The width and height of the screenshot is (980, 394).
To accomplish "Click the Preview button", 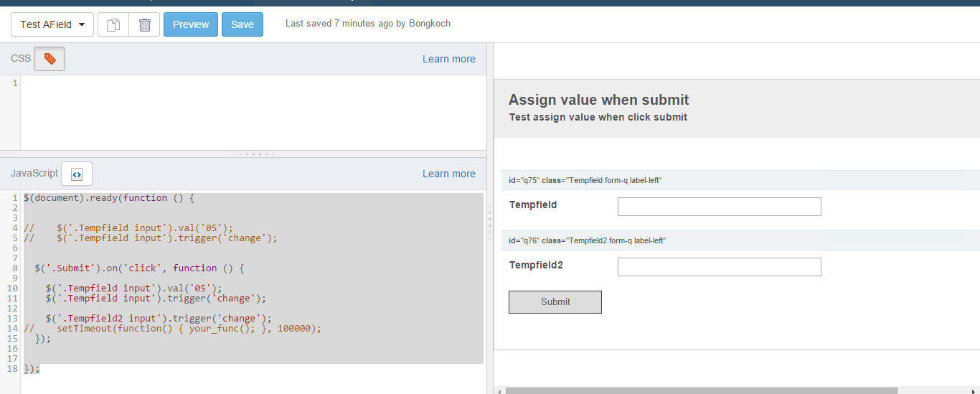I will [x=191, y=24].
